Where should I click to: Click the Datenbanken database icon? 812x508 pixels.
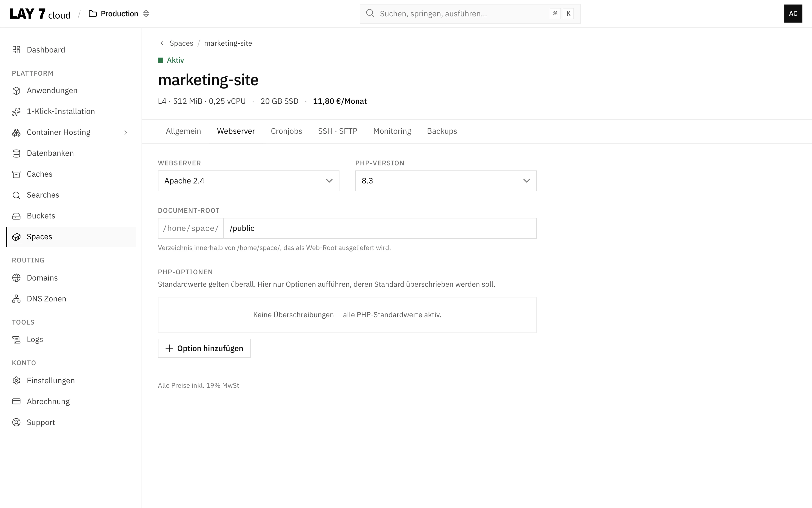(x=16, y=153)
